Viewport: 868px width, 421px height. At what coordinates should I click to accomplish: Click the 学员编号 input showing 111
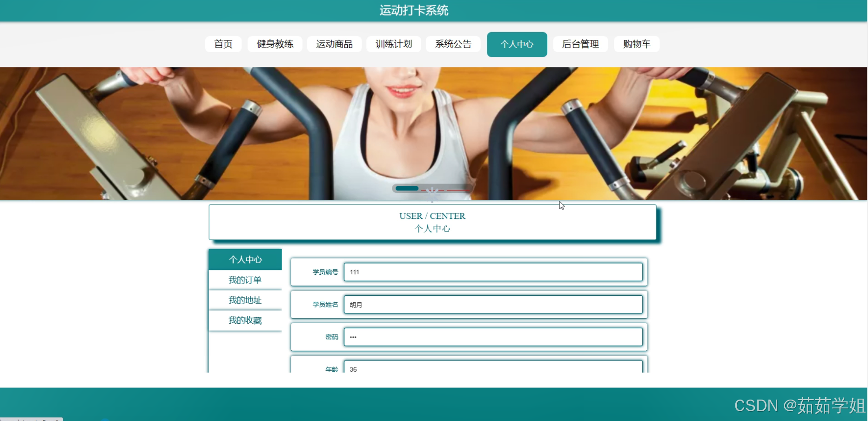[493, 272]
